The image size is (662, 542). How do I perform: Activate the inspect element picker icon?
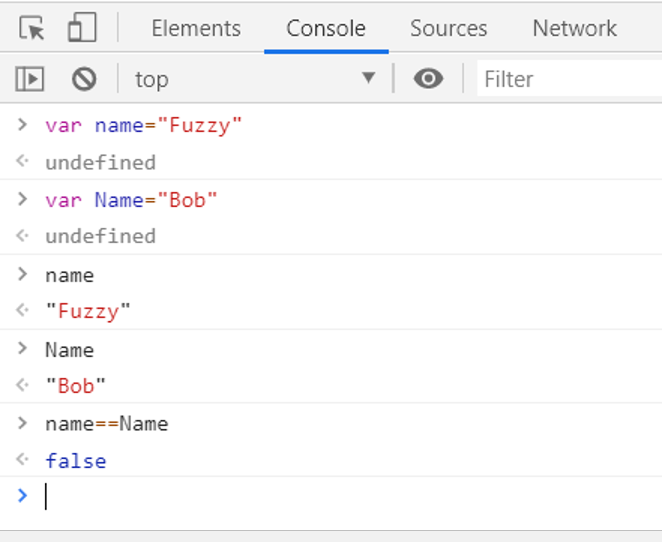(32, 28)
